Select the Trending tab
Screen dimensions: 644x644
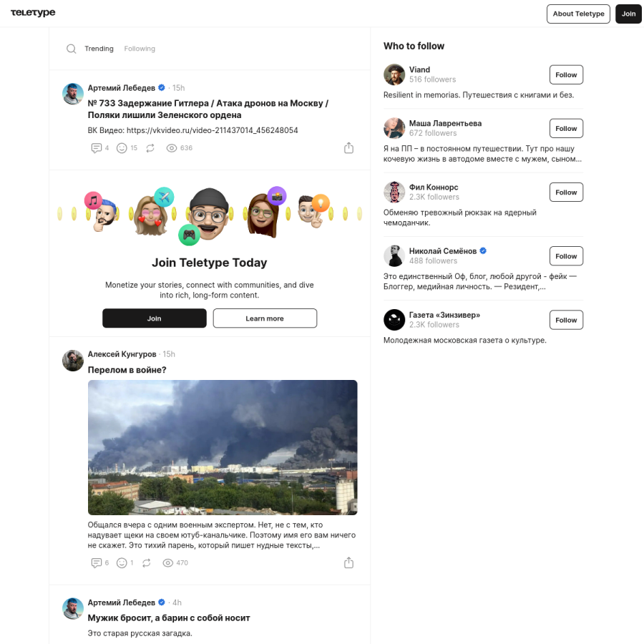[99, 49]
